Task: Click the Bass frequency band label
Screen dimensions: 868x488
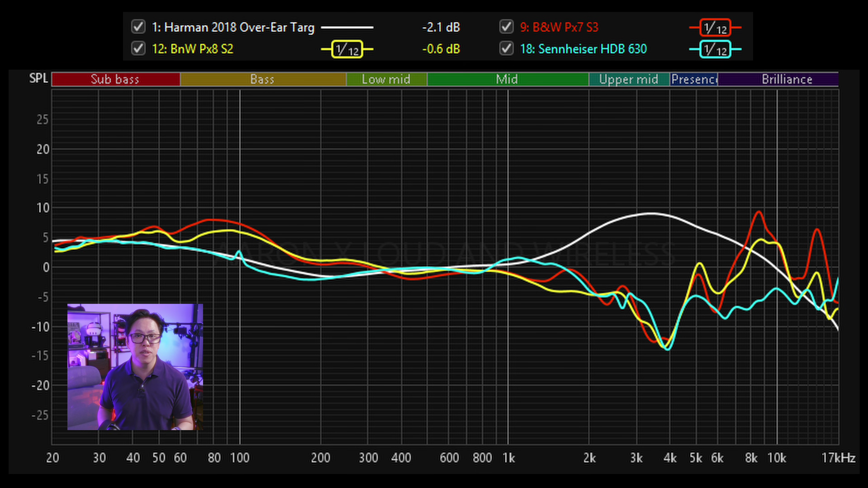Action: point(262,79)
